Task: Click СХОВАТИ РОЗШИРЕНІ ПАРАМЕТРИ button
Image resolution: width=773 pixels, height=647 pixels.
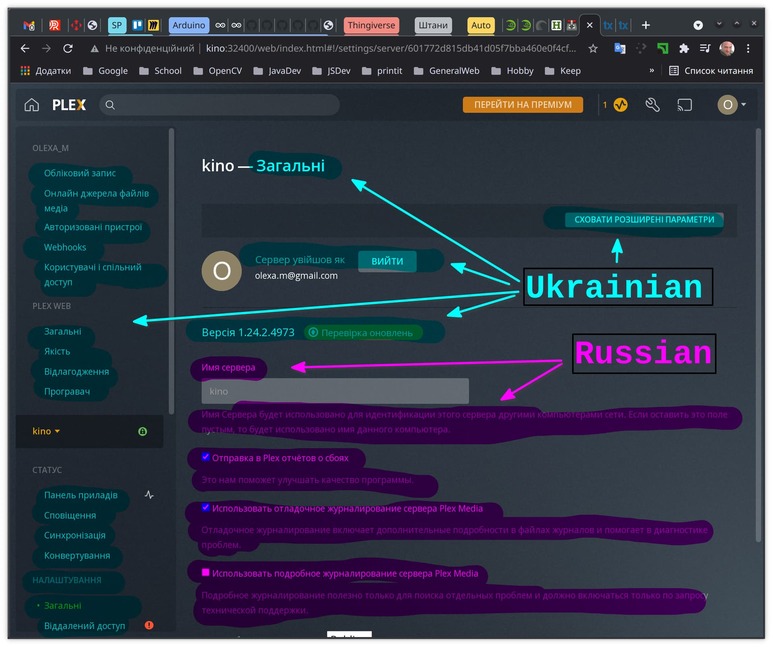Action: (x=644, y=219)
